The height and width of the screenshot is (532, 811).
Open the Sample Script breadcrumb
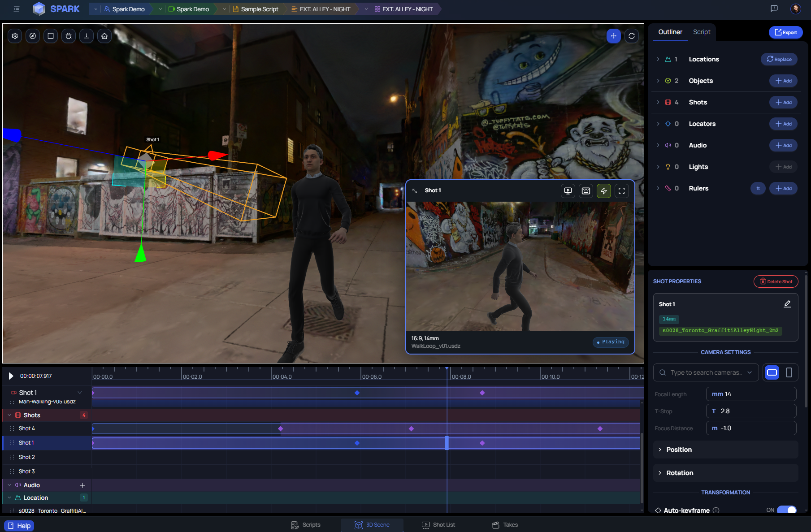[x=256, y=9]
